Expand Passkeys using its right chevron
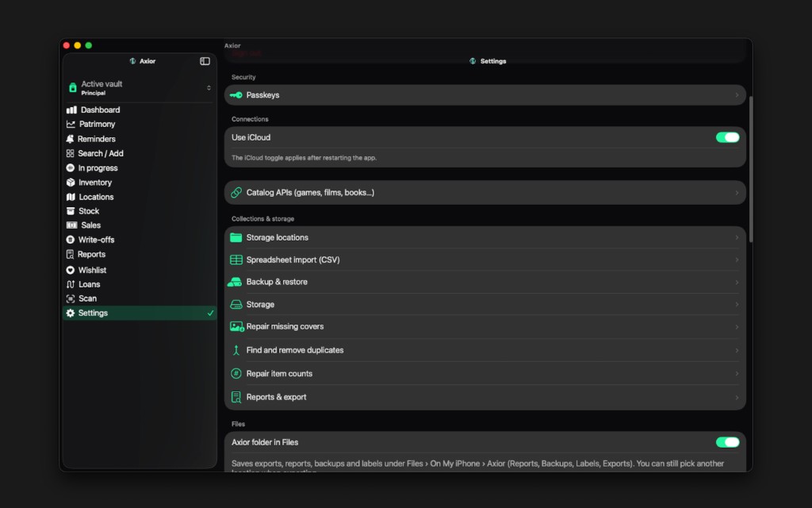812x508 pixels. click(x=737, y=95)
